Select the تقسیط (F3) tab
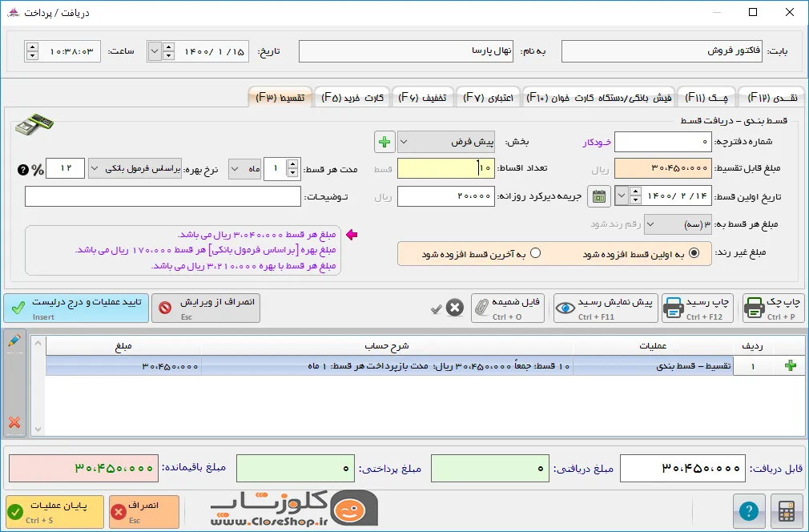This screenshot has width=809, height=532. coord(280,97)
